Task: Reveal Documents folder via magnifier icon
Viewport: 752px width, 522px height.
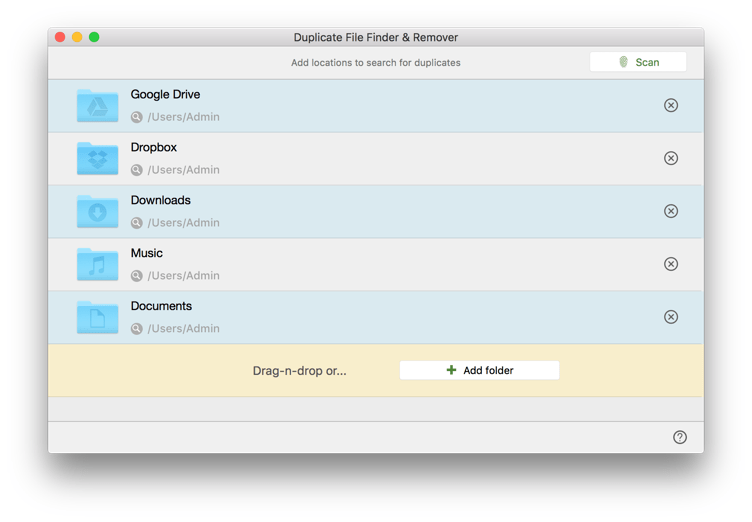Action: click(137, 328)
